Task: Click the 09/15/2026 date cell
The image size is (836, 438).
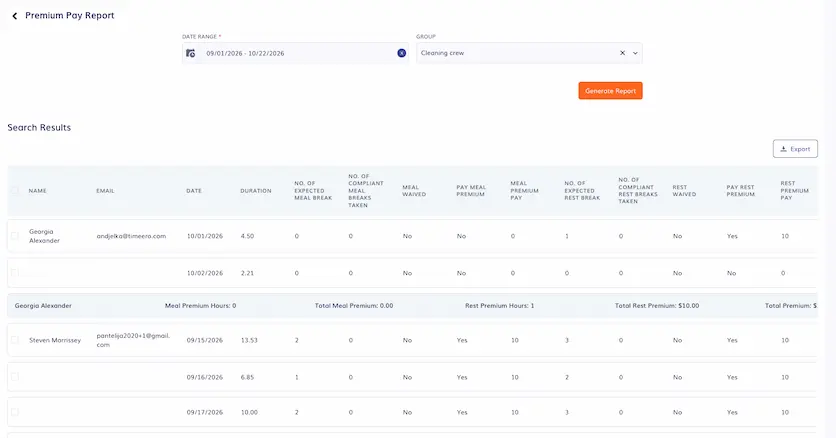Action: (x=205, y=340)
